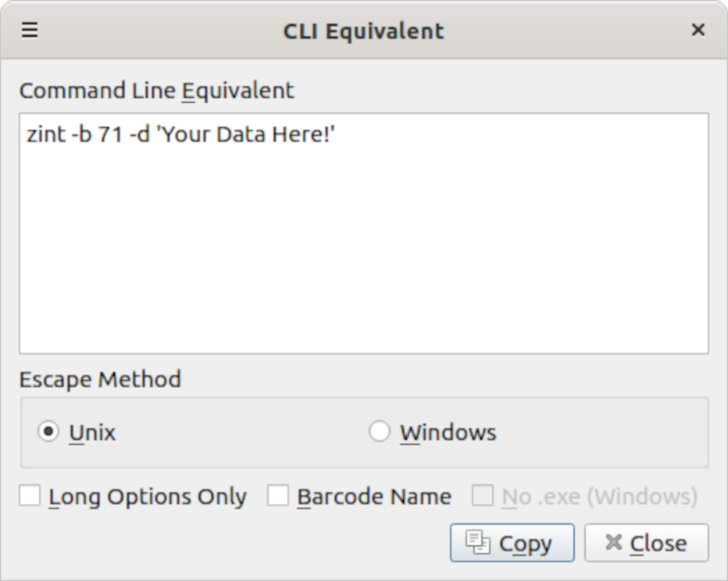This screenshot has height=581, width=728.
Task: Open the window menu hamburger icon
Action: coord(30,30)
